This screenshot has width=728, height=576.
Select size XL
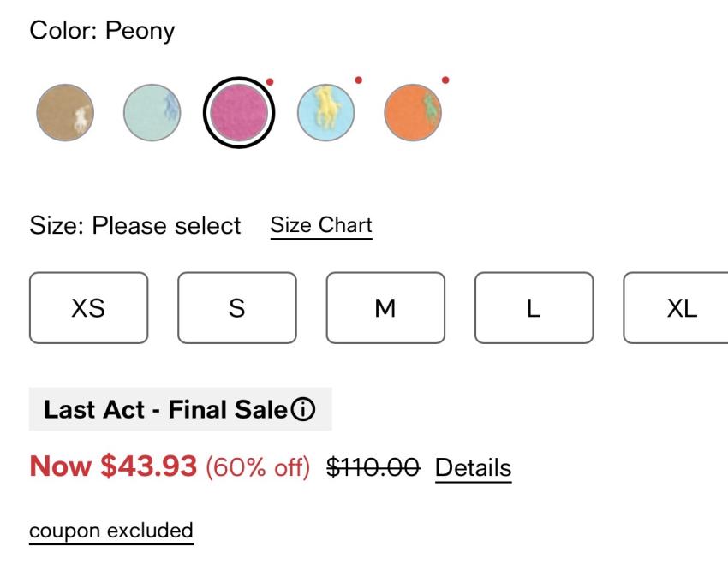[x=678, y=308]
